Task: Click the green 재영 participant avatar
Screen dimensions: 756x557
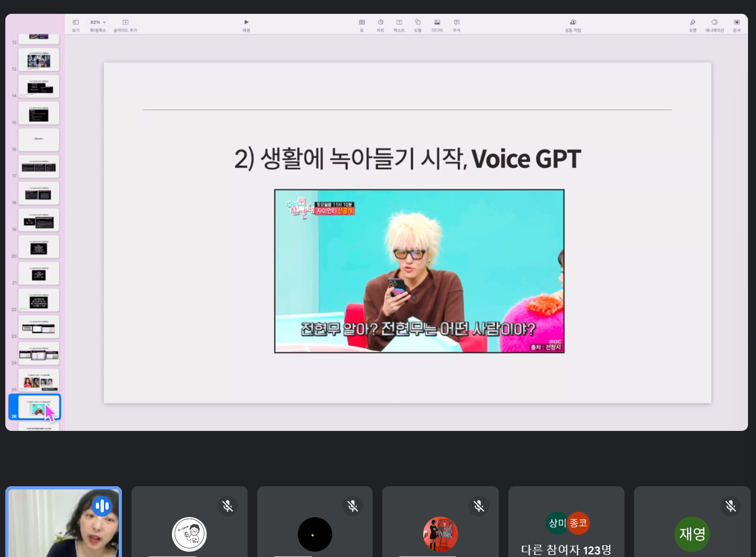Action: (x=692, y=534)
